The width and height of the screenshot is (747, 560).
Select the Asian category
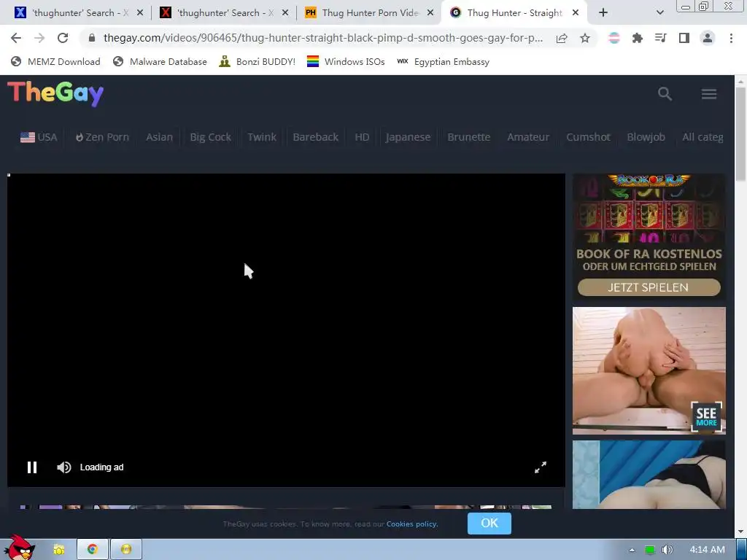click(x=159, y=137)
